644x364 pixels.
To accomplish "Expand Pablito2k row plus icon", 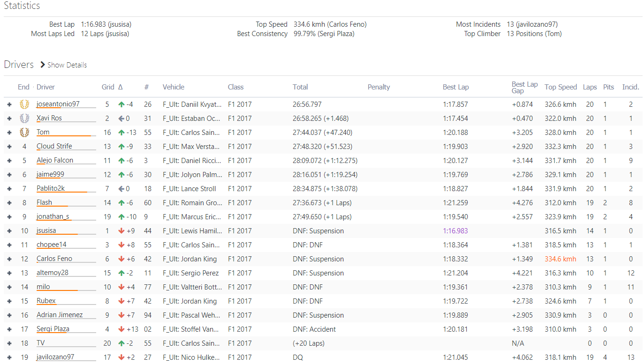I will (9, 189).
